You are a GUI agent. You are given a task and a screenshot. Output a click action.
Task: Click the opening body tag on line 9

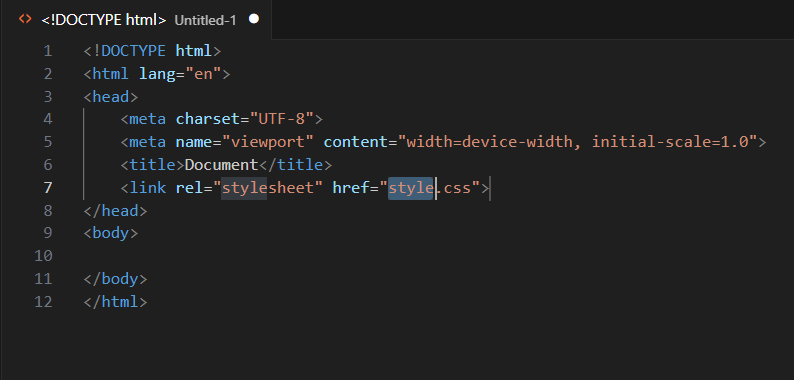pos(111,233)
